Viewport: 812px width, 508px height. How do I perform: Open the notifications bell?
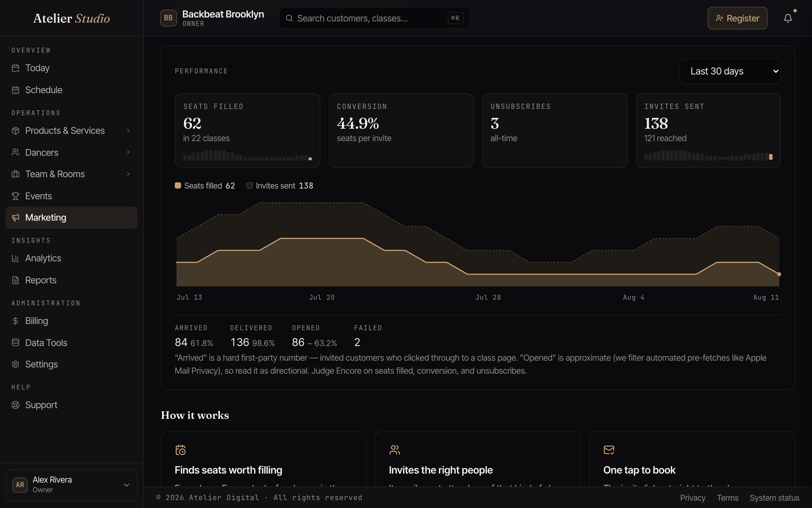click(788, 18)
